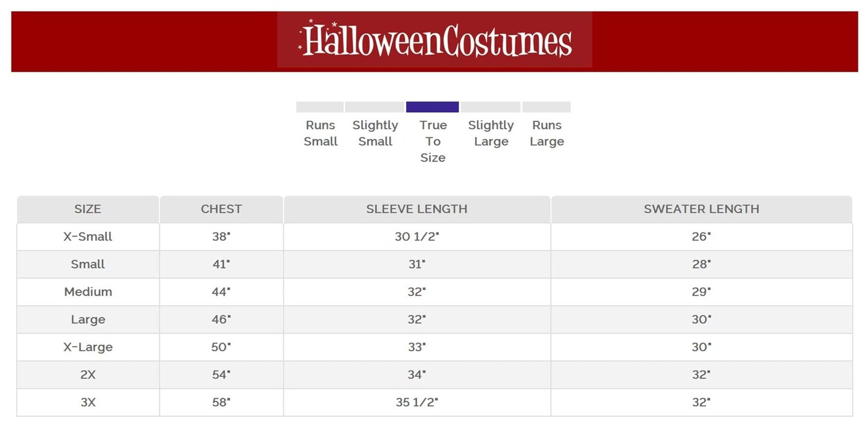Select the Slightly Small fit bar
Screen dimensions: 868x433
374,107
